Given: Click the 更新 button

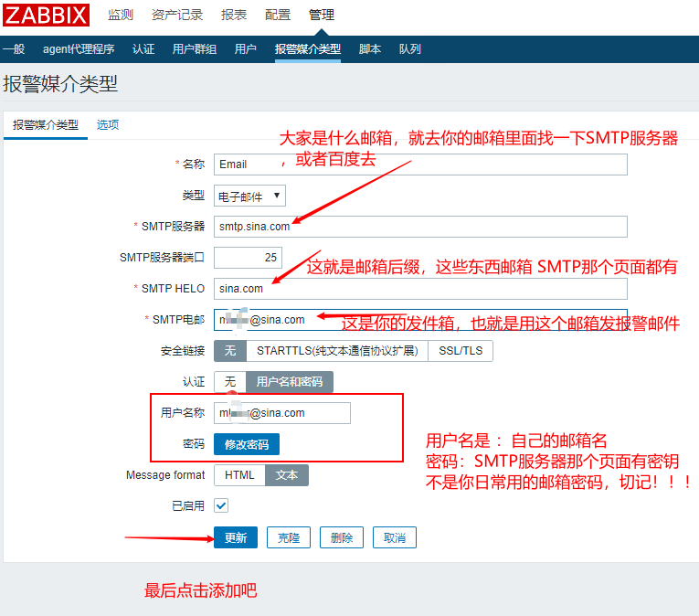Looking at the screenshot, I should (236, 537).
